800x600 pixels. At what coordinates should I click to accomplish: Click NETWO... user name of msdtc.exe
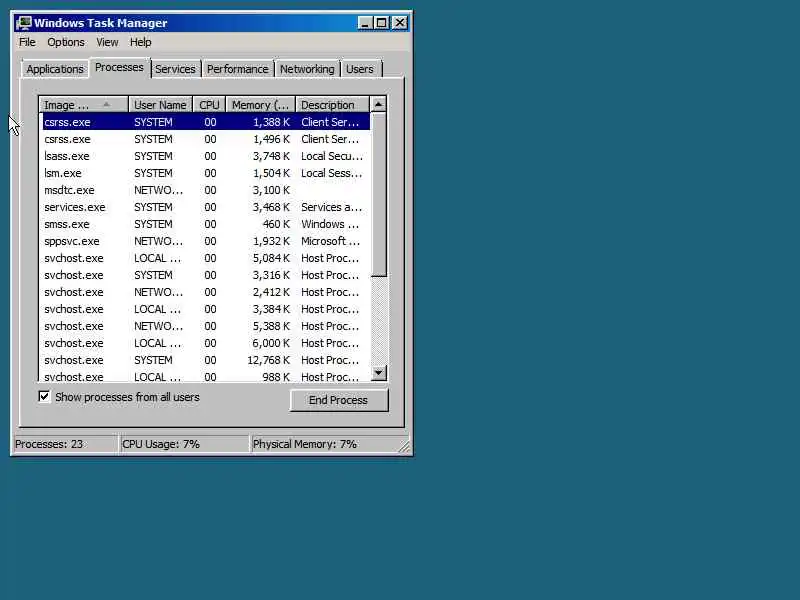tap(158, 190)
